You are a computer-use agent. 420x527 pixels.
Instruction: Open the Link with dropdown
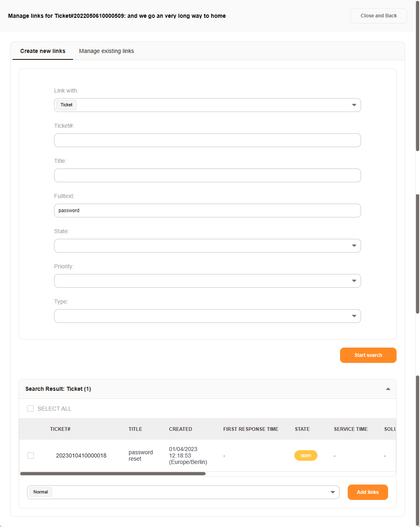[x=354, y=105]
